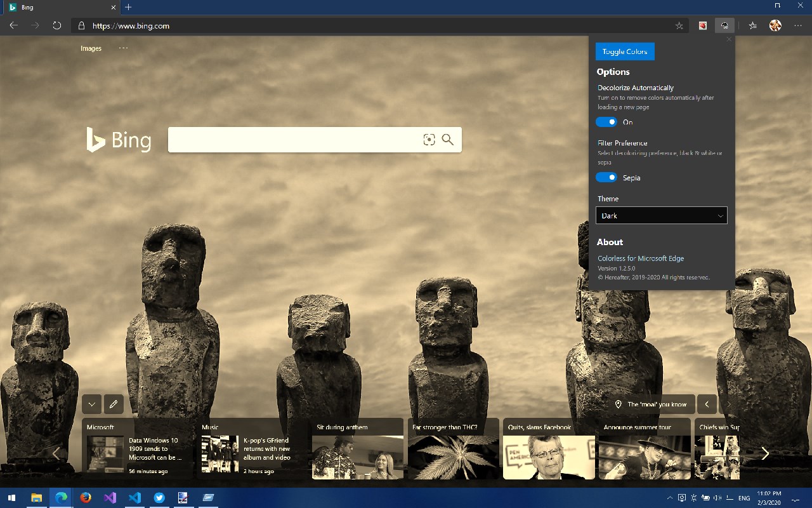The image size is (812, 508).
Task: Open the 'Sit during anthem' news card
Action: (x=358, y=448)
